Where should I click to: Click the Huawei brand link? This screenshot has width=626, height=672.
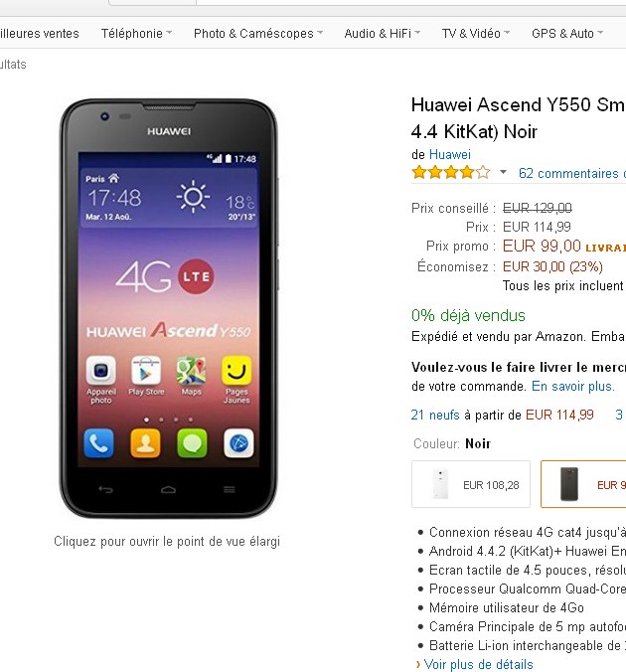(x=450, y=154)
